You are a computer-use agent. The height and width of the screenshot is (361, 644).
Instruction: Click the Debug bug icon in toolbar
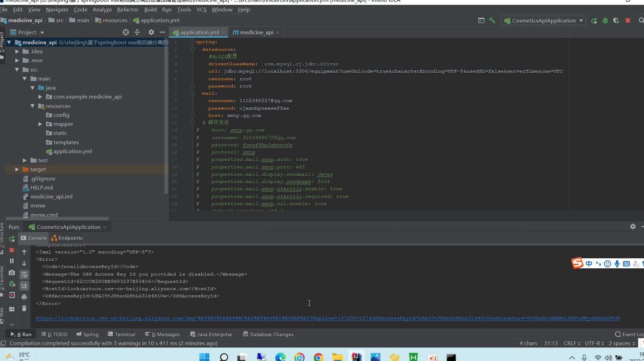pos(605,21)
